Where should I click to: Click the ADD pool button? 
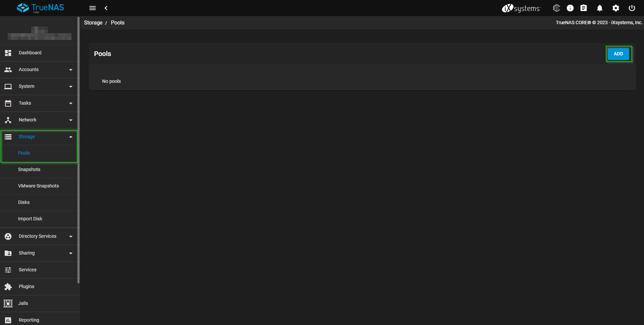(618, 54)
